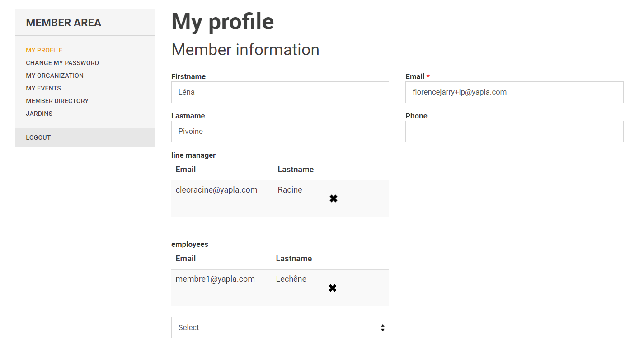Click the Lastname field containing Pivoine

click(x=280, y=132)
